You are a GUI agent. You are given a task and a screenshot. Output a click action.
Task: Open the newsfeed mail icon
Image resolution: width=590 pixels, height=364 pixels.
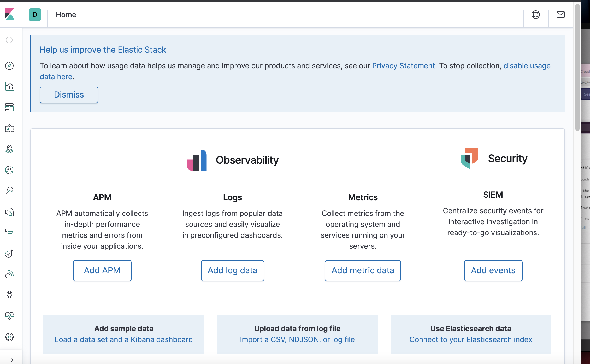pyautogui.click(x=560, y=15)
